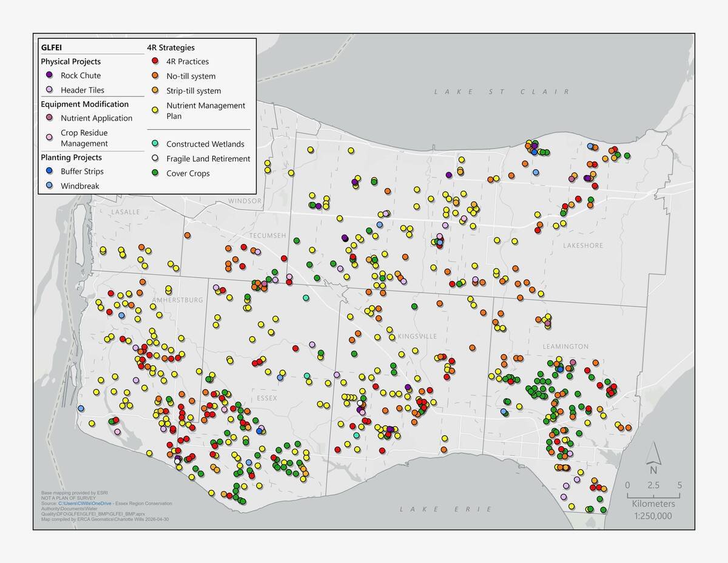This screenshot has width=728, height=563.
Task: Click the Crop Residue Management legend symbol
Action: [50, 138]
